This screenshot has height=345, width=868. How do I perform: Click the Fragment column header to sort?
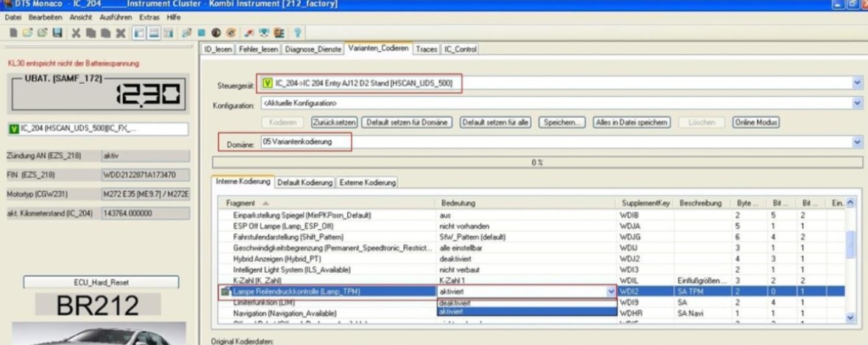tap(243, 202)
